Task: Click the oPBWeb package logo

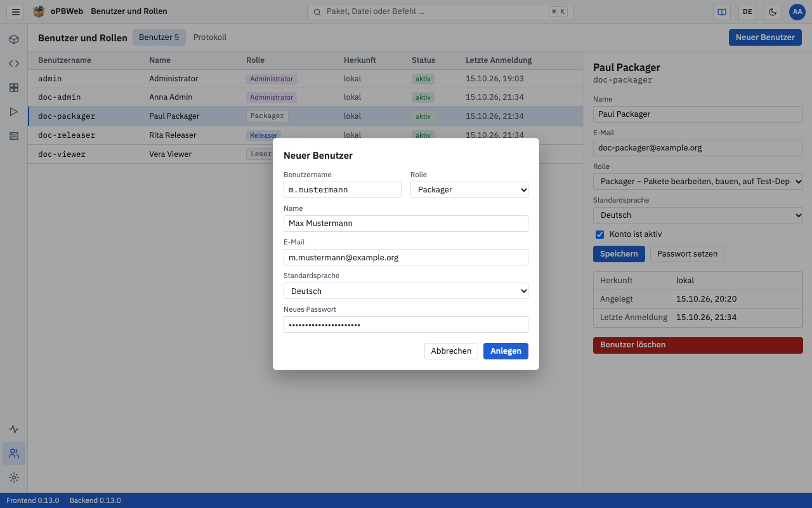Action: click(x=39, y=11)
